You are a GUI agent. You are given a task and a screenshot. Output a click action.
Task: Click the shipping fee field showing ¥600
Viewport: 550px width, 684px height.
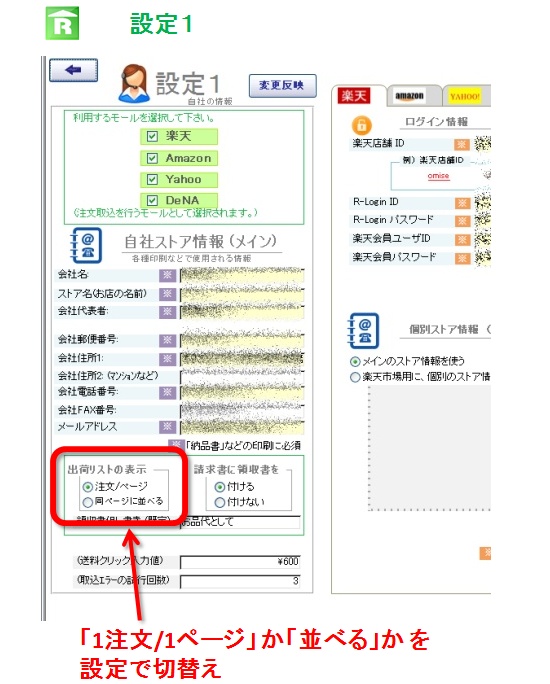click(x=240, y=561)
